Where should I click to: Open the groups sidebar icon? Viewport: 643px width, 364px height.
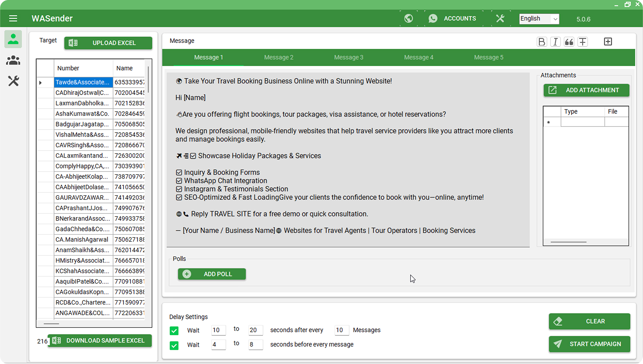[13, 60]
